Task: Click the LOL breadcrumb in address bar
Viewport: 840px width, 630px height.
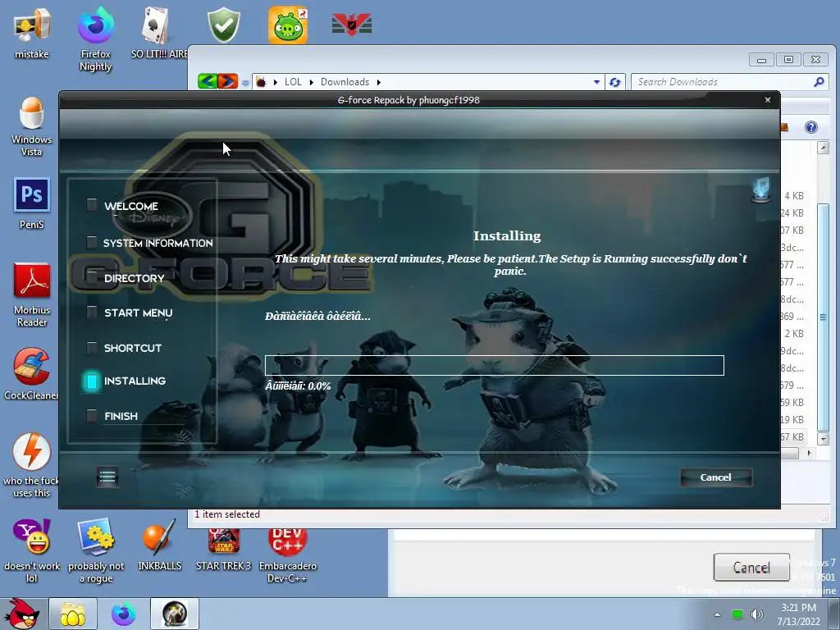Action: (x=293, y=82)
